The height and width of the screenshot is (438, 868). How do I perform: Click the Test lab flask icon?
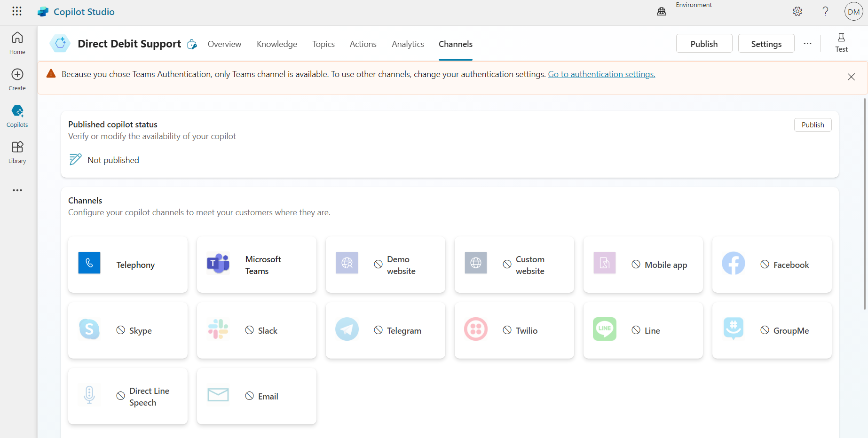pyautogui.click(x=841, y=43)
